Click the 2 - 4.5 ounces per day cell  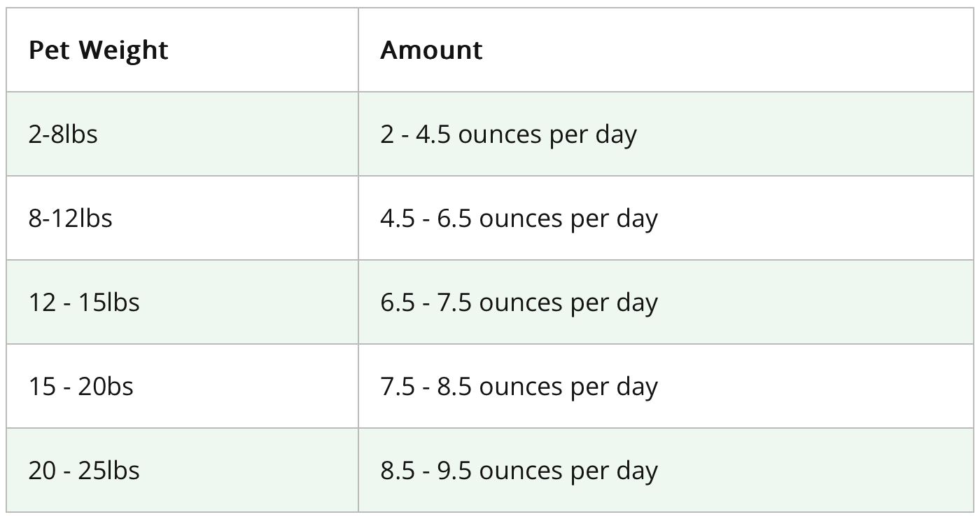[508, 134]
